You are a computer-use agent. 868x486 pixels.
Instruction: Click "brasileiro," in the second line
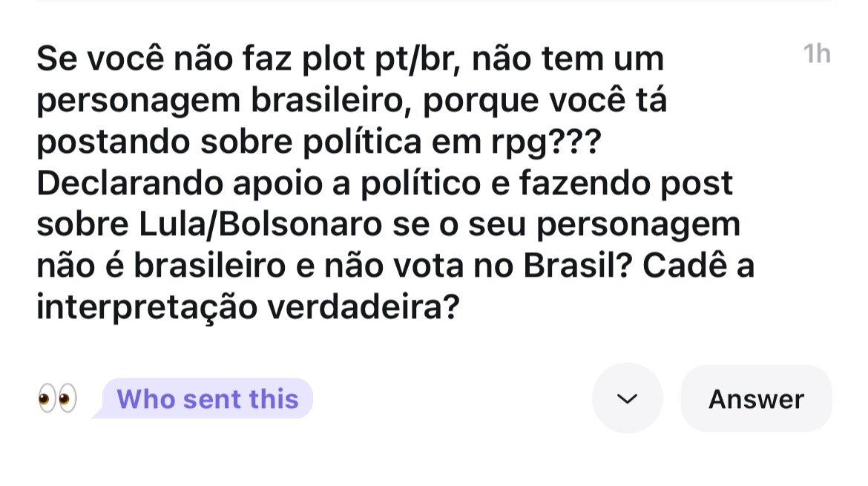click(x=332, y=100)
